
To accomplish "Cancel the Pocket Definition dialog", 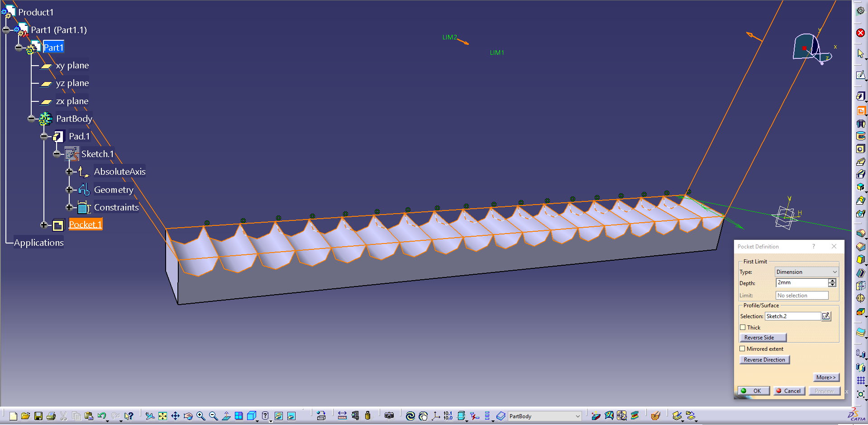I will point(789,391).
